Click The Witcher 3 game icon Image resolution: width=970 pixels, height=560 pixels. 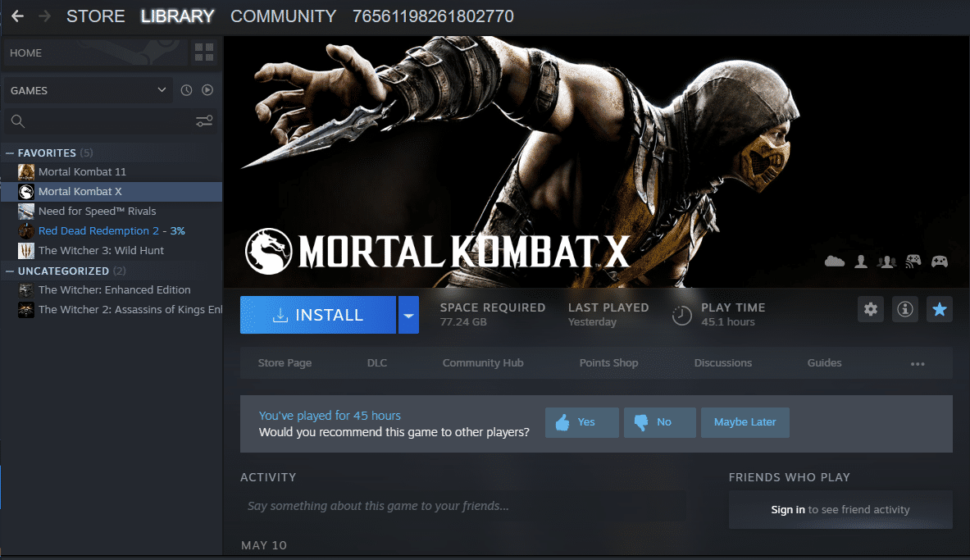coord(26,251)
